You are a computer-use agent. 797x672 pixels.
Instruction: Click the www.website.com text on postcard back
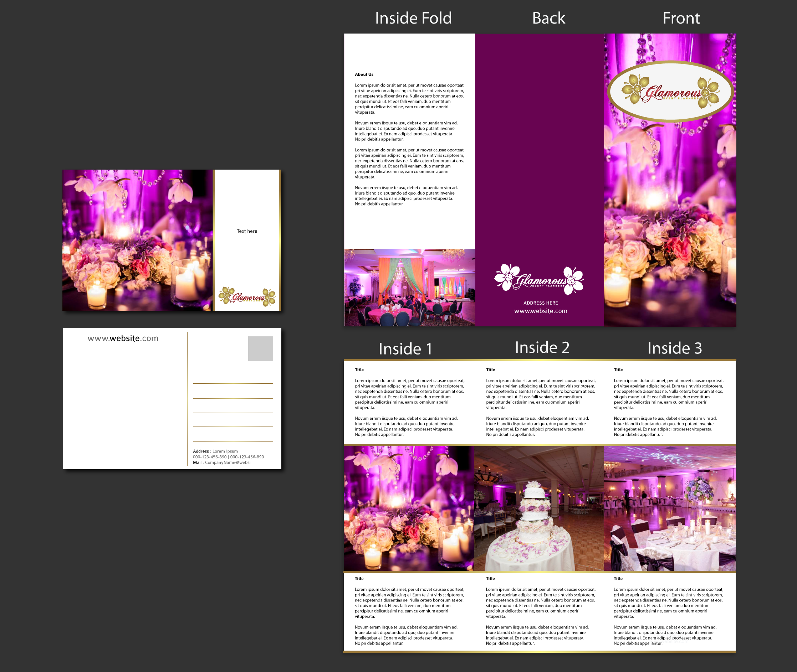point(123,338)
